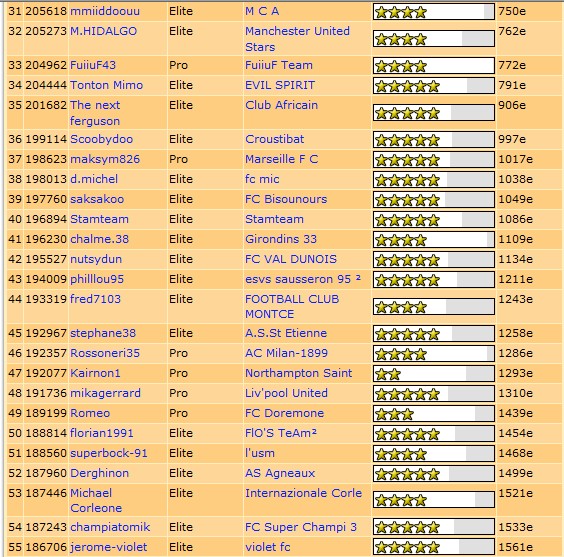
Task: Open mmiiddoouu manager profile link
Action: coord(105,11)
